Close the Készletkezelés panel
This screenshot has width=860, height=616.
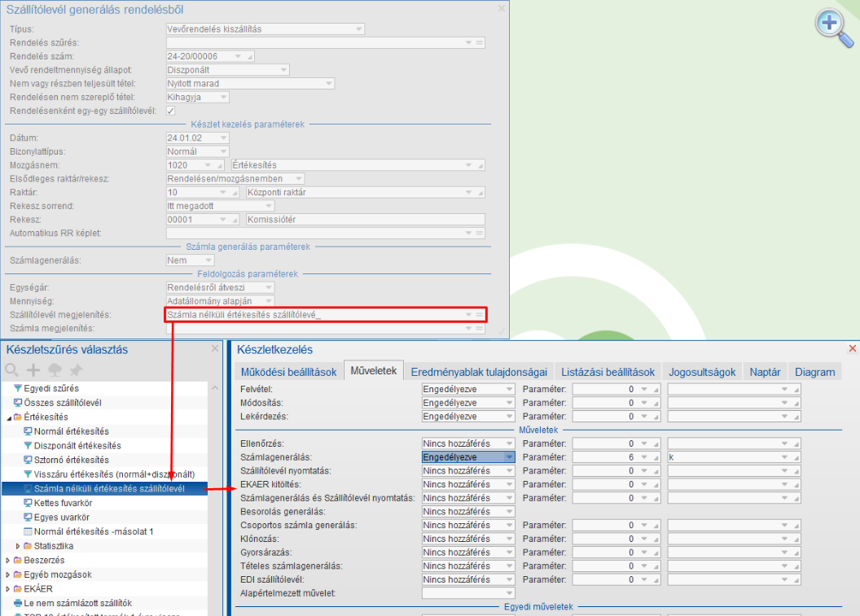click(x=853, y=348)
